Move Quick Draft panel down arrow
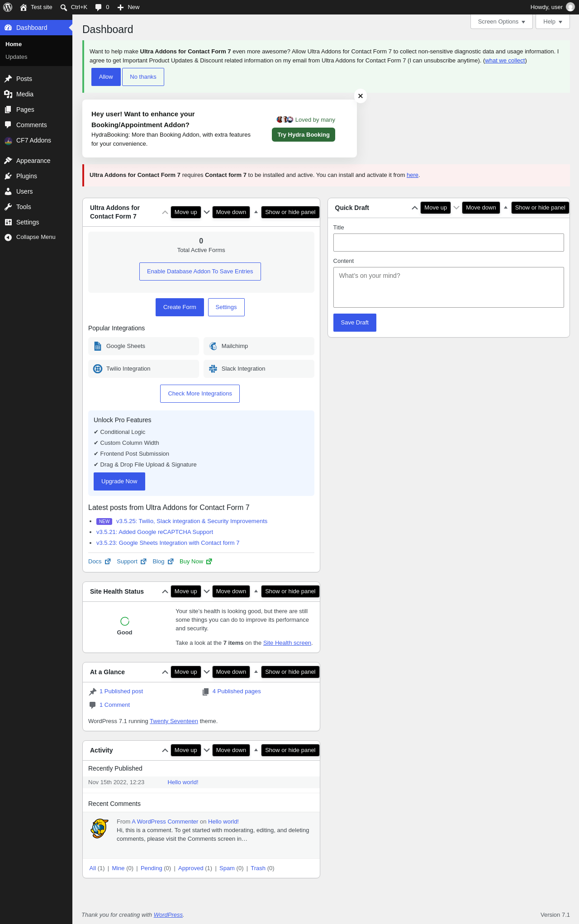 456,208
